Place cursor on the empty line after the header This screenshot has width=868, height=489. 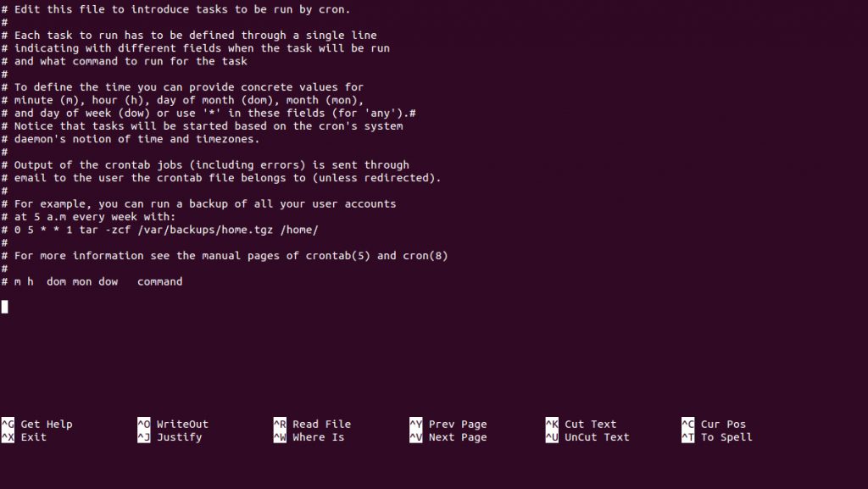tap(5, 307)
